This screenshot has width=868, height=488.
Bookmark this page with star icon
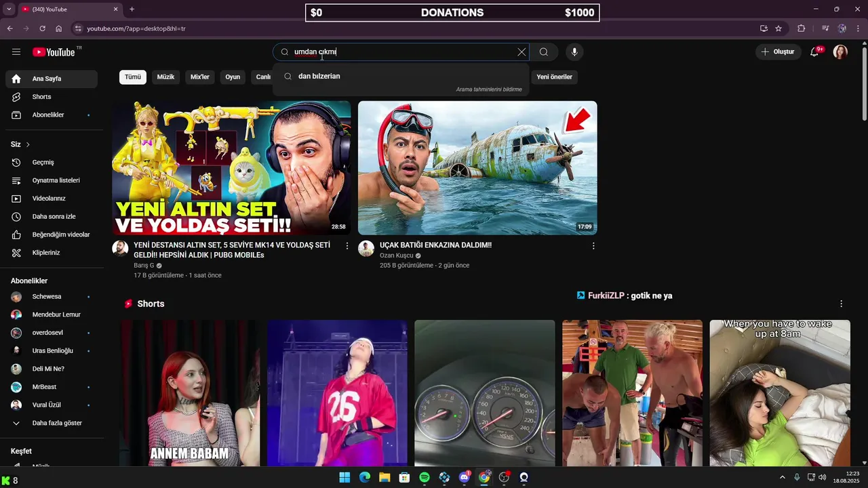tap(778, 28)
